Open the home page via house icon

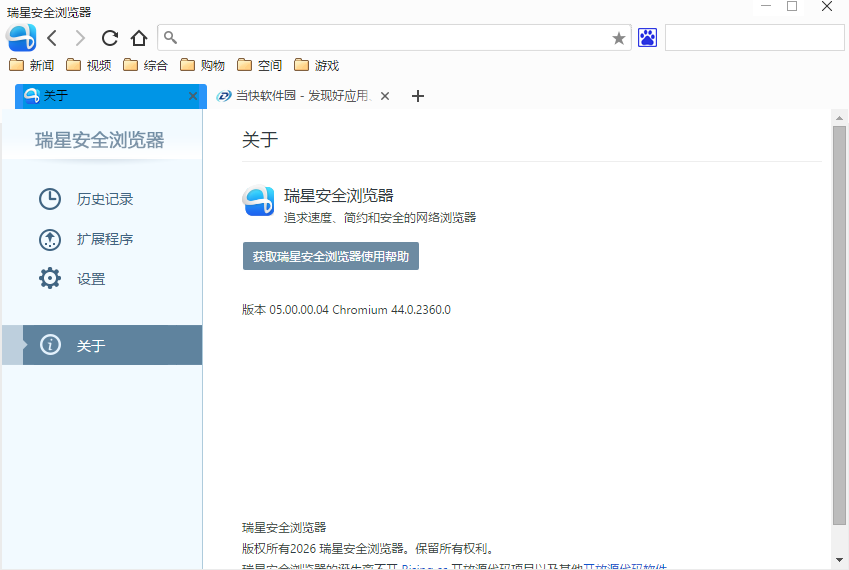(139, 38)
